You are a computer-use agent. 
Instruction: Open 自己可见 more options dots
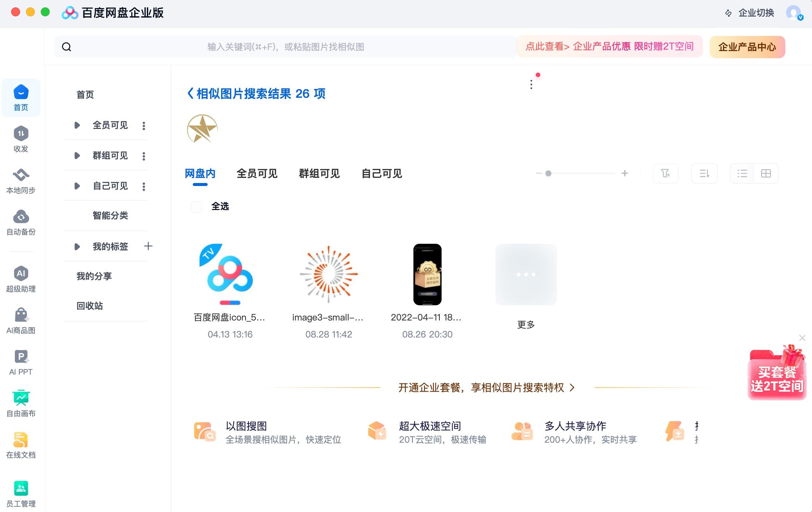[x=144, y=186]
